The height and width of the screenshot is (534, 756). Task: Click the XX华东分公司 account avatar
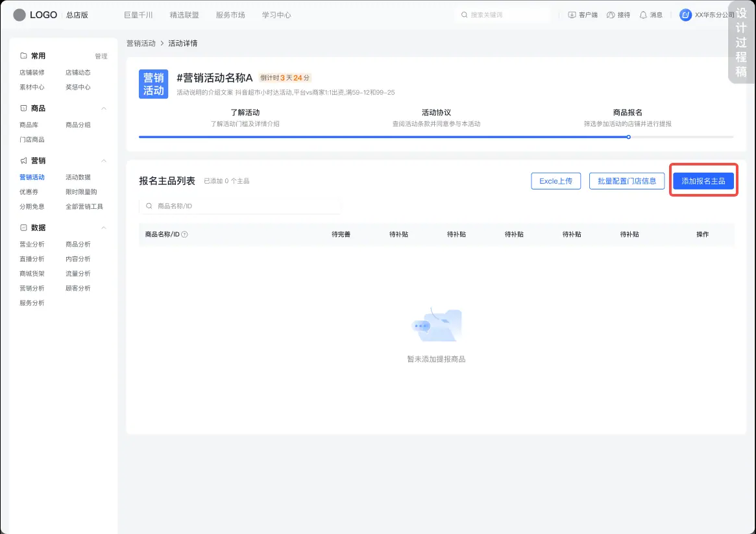coord(685,15)
